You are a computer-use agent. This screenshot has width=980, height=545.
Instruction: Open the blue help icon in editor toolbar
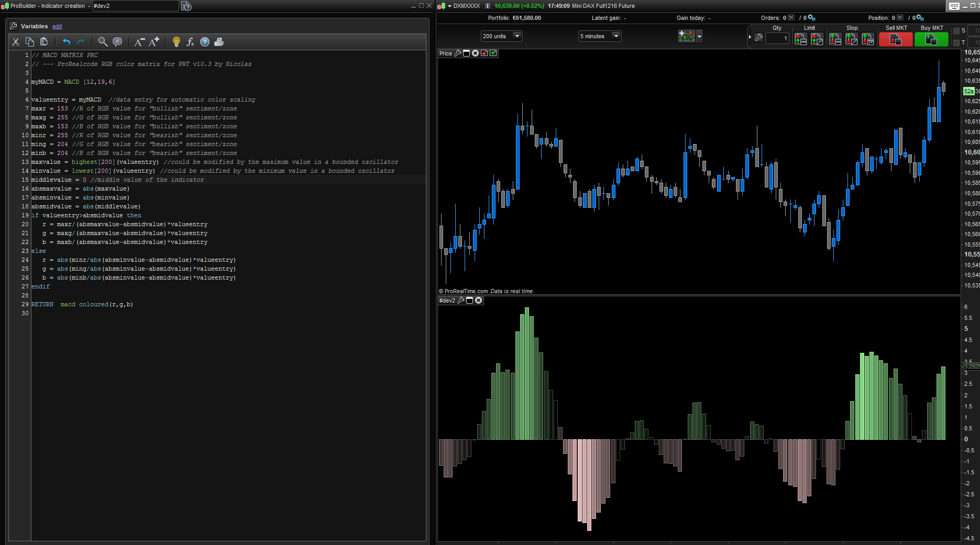[x=205, y=42]
